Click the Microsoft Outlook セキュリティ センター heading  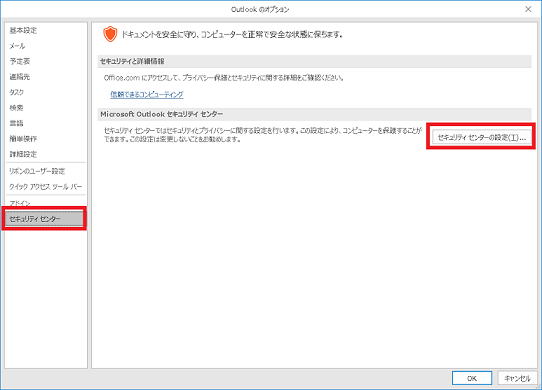[162, 114]
